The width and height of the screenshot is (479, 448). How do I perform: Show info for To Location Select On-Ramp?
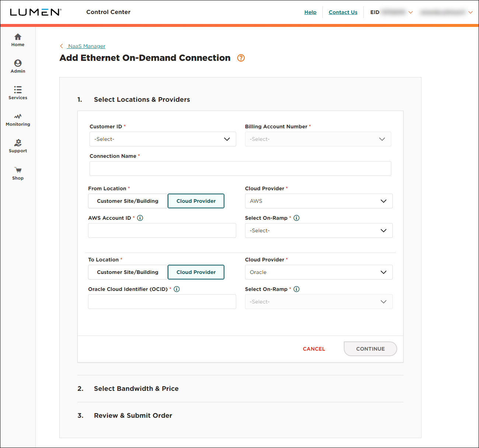(297, 289)
